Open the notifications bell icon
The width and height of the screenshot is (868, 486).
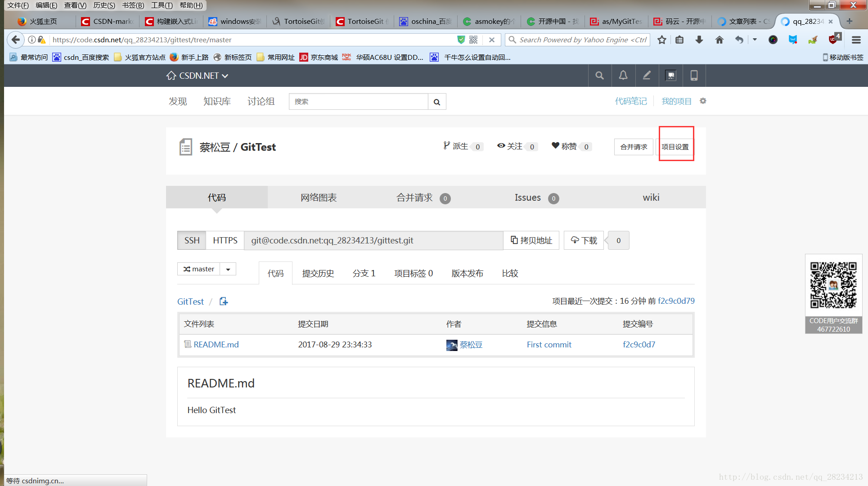[623, 76]
